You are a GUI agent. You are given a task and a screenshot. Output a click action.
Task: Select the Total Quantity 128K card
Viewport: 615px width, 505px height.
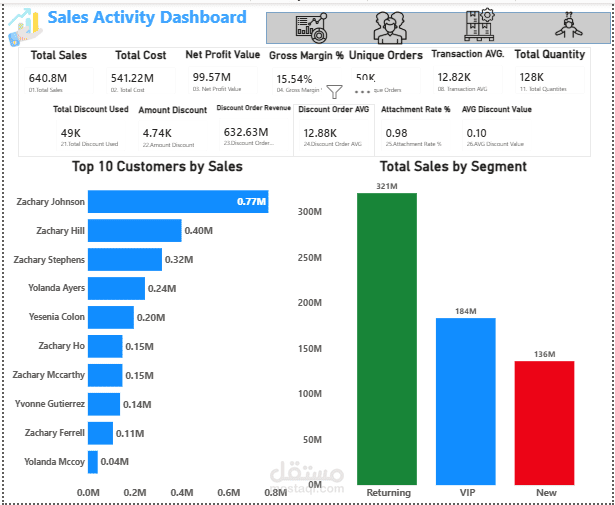click(x=550, y=80)
